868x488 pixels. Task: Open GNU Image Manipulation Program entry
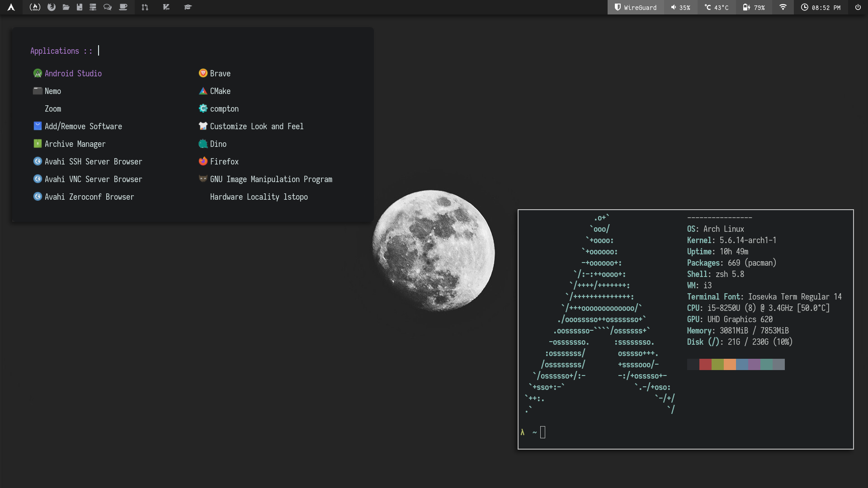(x=271, y=179)
